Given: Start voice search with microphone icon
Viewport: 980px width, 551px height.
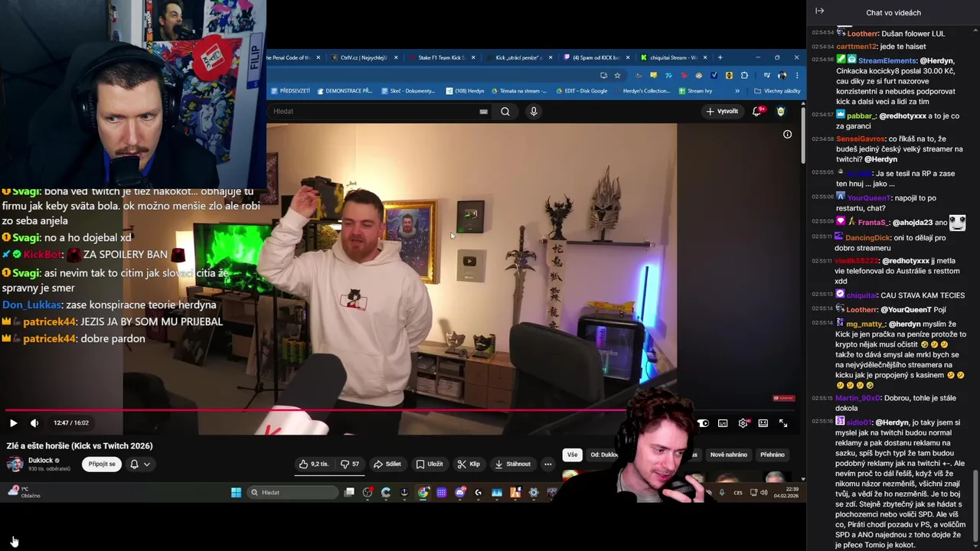Looking at the screenshot, I should [x=534, y=112].
